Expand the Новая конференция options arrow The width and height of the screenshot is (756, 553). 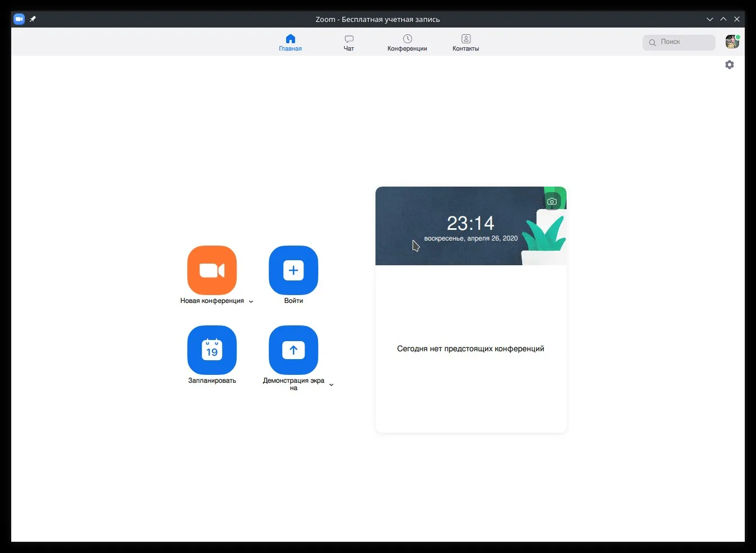pyautogui.click(x=251, y=302)
